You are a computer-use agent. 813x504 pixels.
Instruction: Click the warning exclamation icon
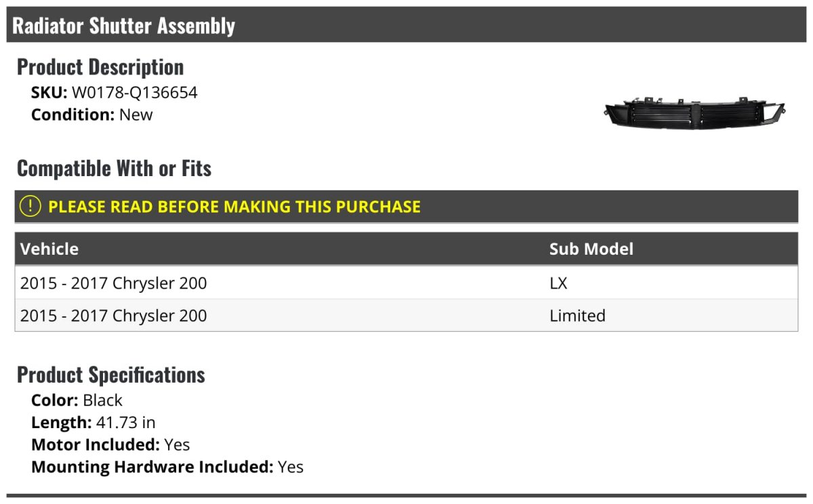[x=30, y=207]
